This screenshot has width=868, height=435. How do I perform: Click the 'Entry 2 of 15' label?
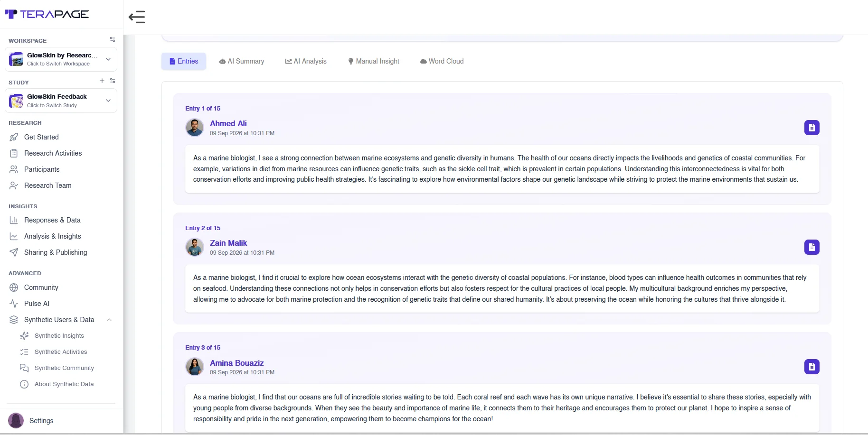(x=203, y=228)
